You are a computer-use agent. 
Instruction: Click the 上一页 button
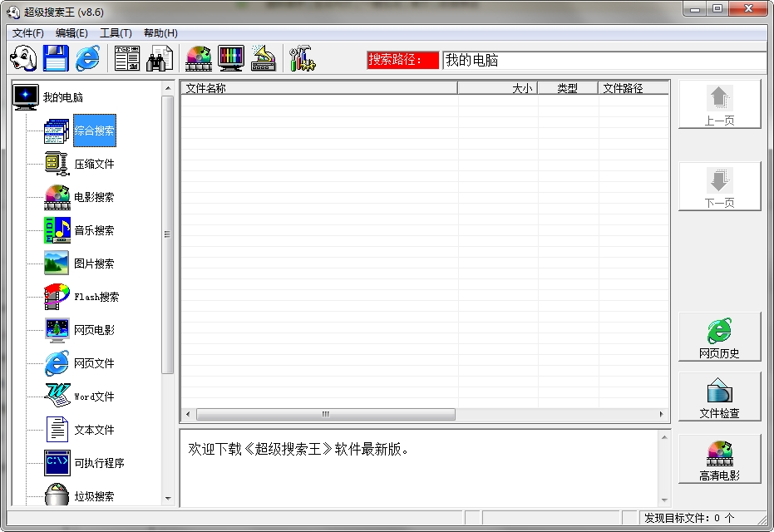click(x=719, y=102)
